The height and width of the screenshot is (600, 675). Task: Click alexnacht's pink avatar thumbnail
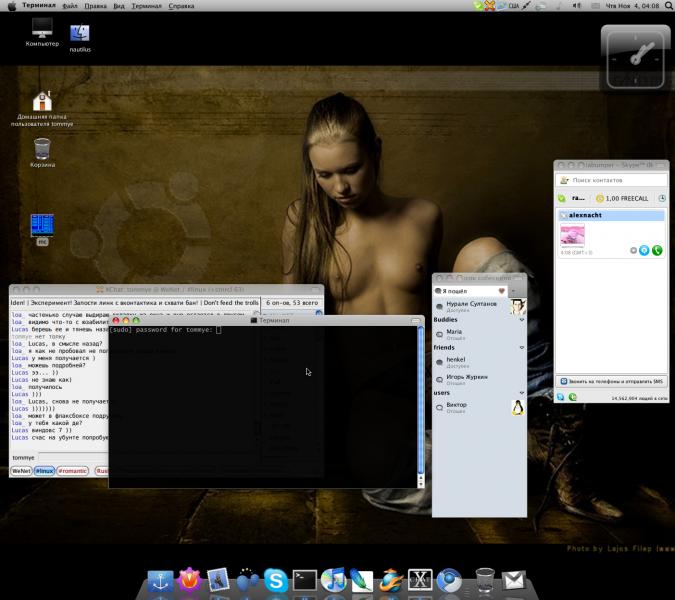572,235
